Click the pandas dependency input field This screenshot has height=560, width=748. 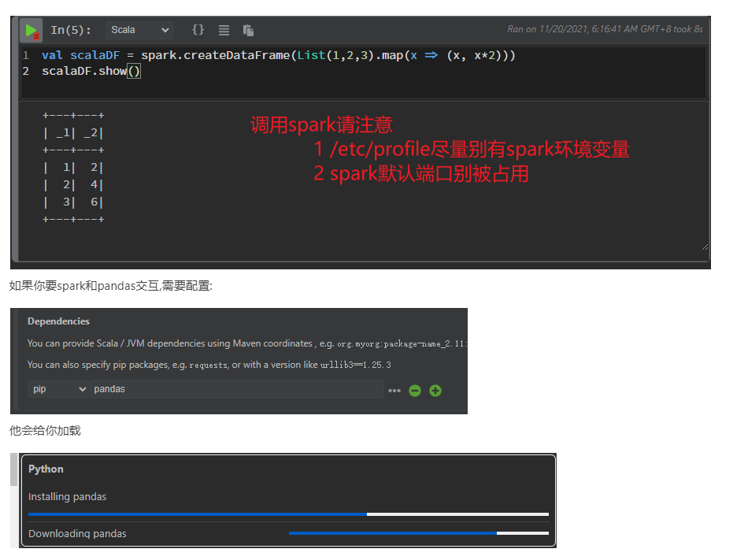point(236,389)
